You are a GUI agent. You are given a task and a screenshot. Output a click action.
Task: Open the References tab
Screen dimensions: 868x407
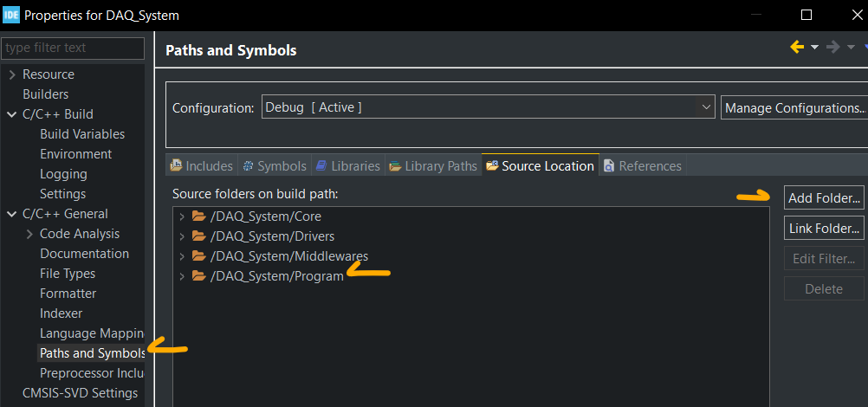coord(643,165)
